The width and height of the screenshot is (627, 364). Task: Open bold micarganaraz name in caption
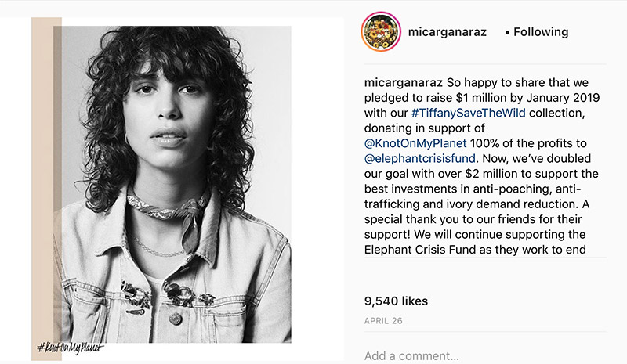pos(404,82)
